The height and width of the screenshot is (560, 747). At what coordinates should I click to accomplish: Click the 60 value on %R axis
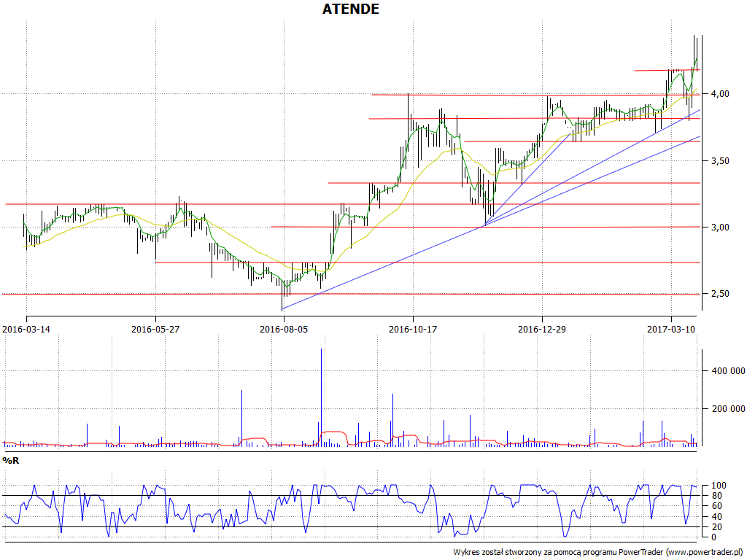(x=719, y=506)
